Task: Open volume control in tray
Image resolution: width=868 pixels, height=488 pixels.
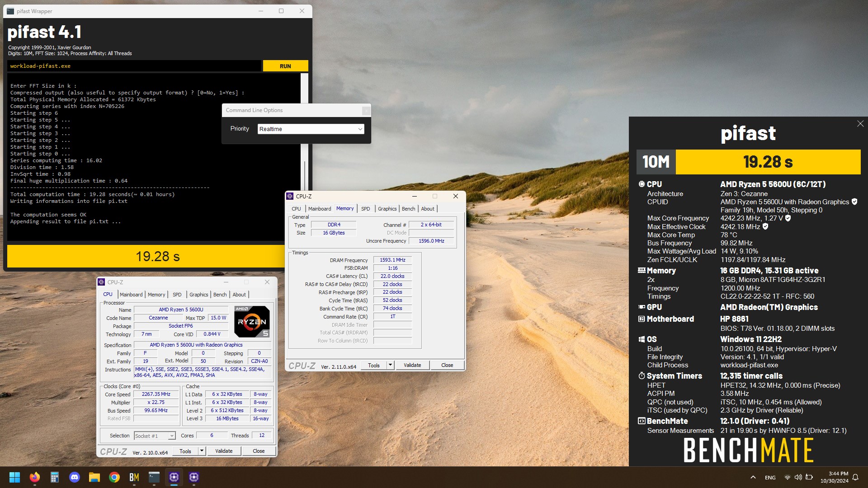Action: coord(798,477)
